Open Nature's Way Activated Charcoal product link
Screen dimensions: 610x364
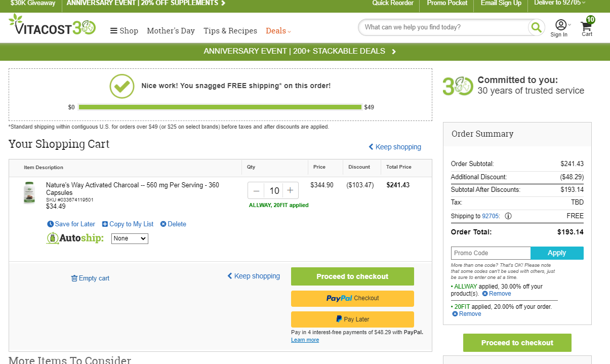coord(133,189)
